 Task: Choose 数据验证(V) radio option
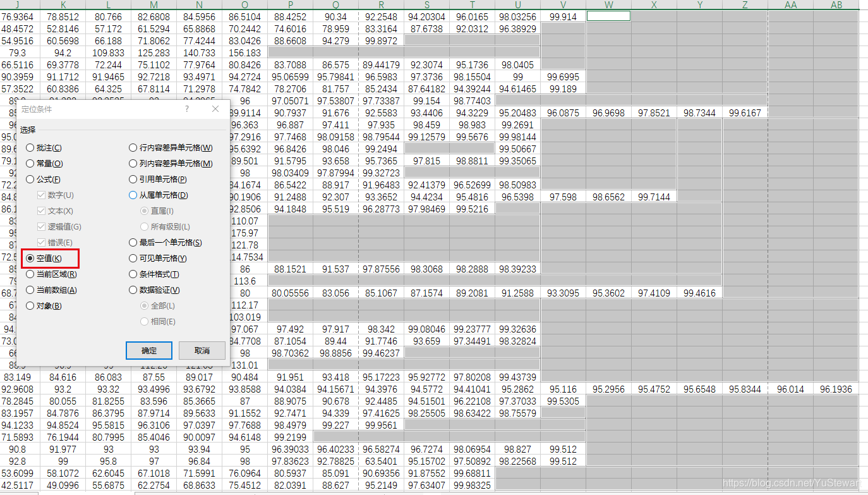(x=155, y=290)
